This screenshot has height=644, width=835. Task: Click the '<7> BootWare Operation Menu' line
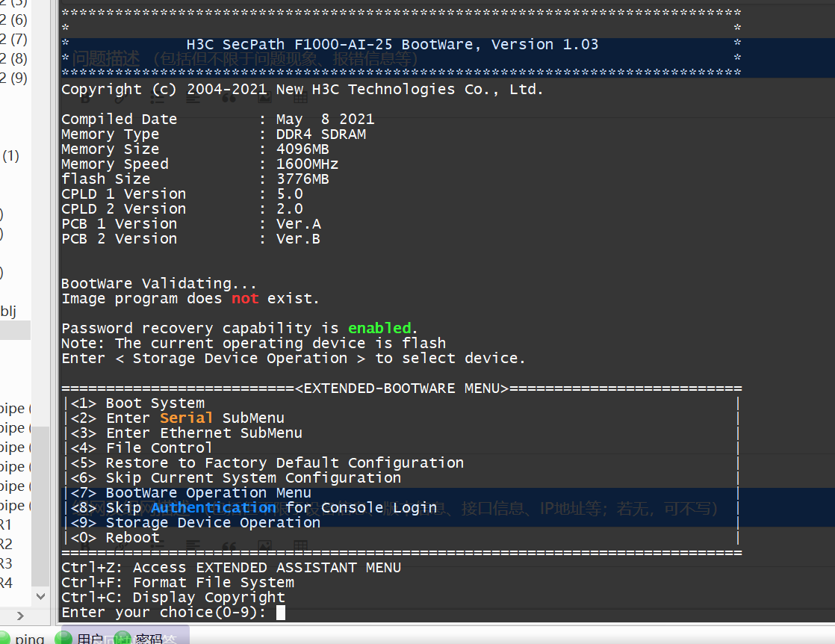click(x=190, y=493)
